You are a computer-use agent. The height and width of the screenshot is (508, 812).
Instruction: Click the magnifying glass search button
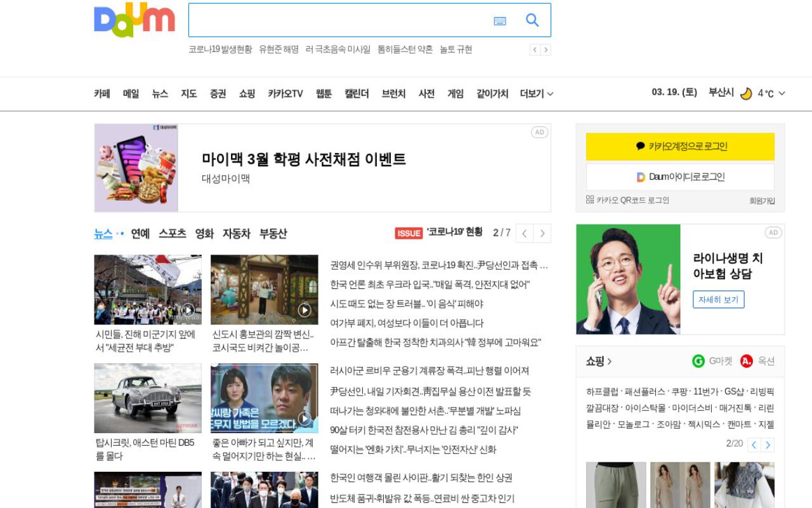click(x=532, y=20)
